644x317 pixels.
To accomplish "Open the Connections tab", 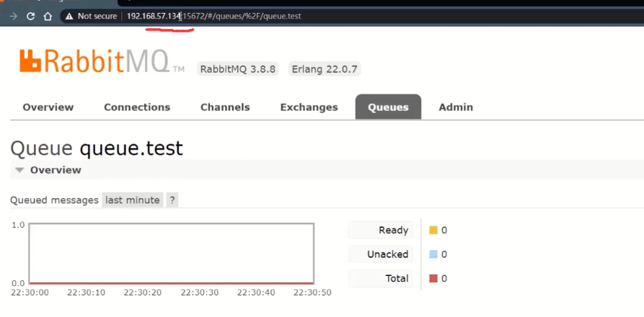I will [137, 107].
